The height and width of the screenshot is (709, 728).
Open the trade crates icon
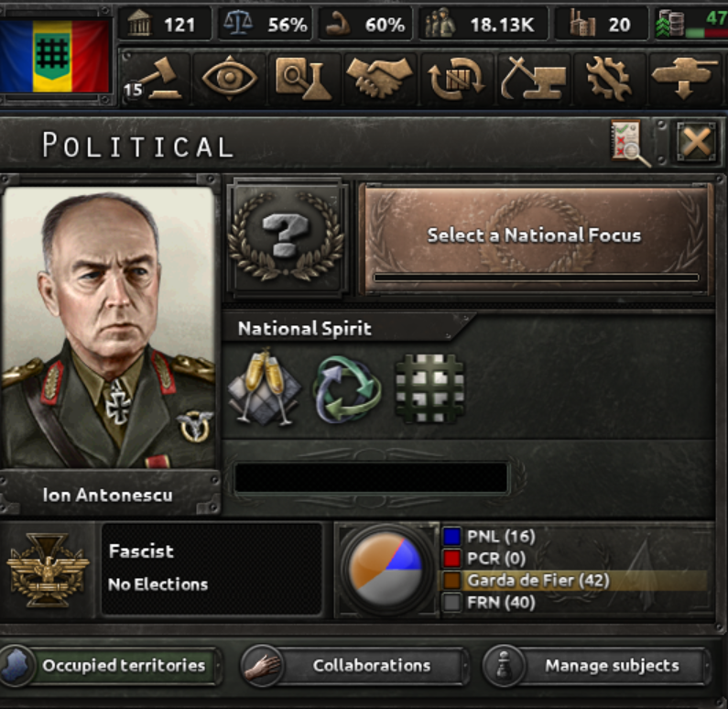455,78
